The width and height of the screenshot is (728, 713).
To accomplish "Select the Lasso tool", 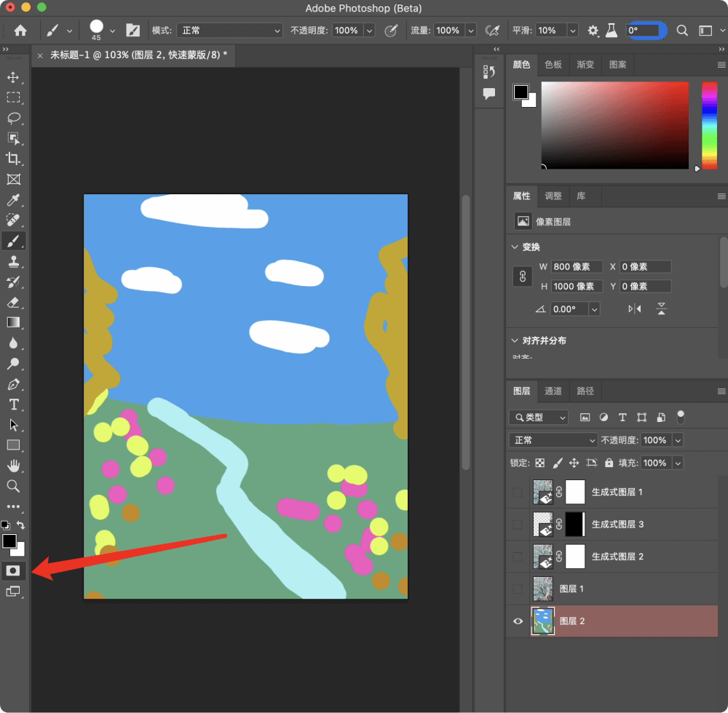I will coord(14,119).
